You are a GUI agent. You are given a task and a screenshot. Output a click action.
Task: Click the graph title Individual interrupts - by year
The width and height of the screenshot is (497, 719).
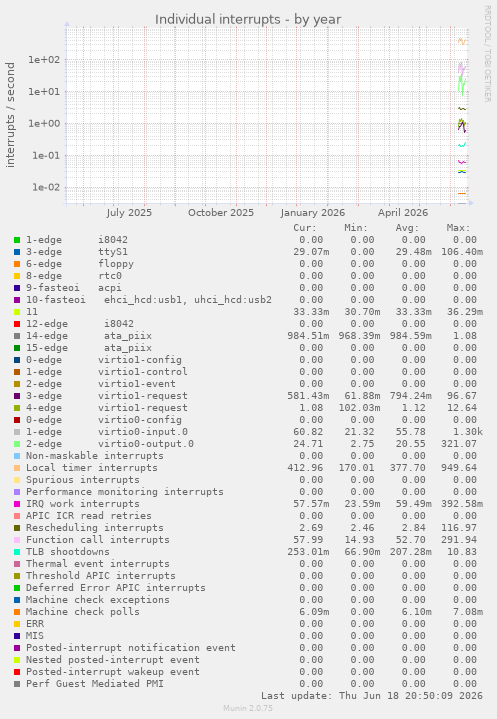248,19
